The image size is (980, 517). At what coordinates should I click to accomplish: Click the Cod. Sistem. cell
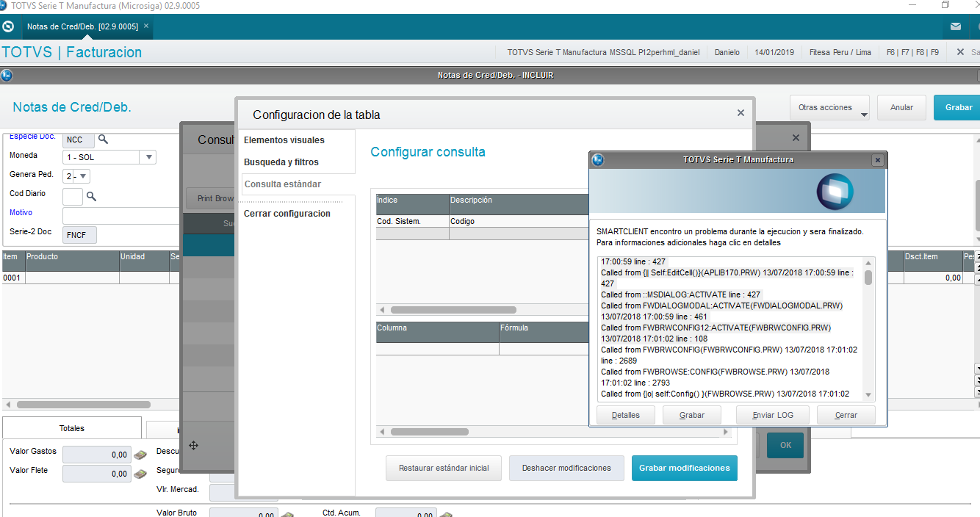(413, 221)
